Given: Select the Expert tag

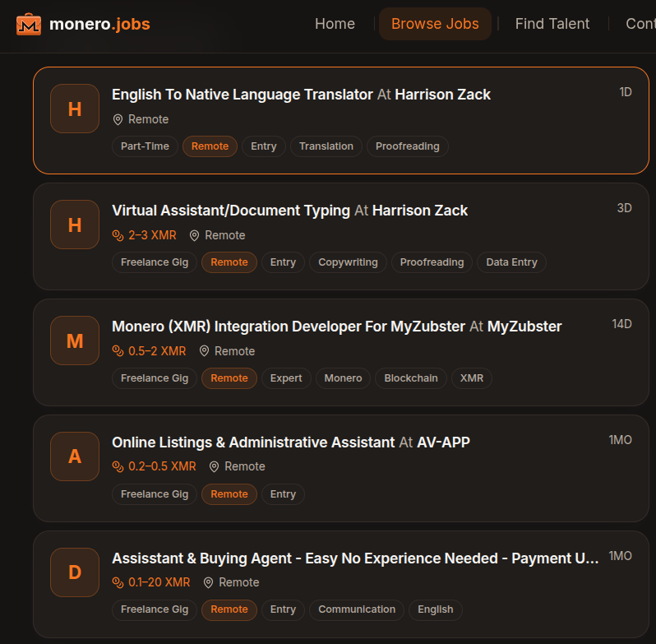Looking at the screenshot, I should 286,378.
